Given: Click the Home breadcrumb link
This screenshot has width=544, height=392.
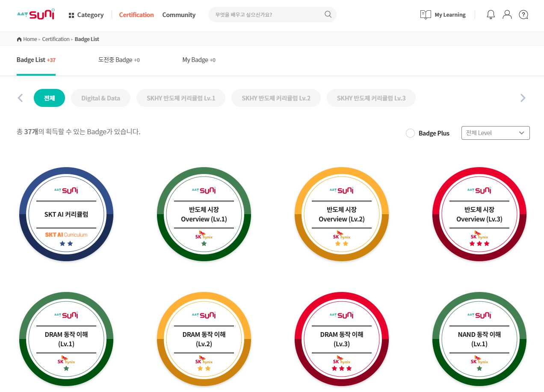Looking at the screenshot, I should (x=30, y=39).
